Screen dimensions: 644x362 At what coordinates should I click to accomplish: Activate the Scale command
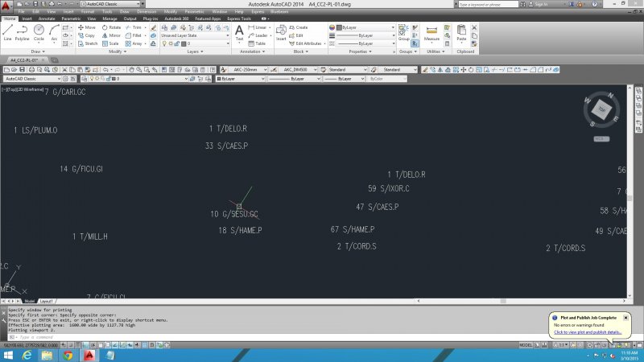[110, 43]
